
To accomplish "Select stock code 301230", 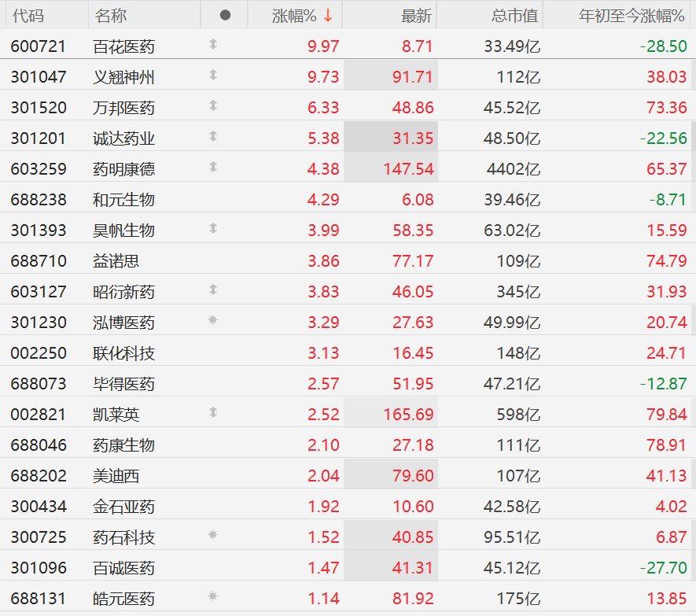I will click(39, 323).
